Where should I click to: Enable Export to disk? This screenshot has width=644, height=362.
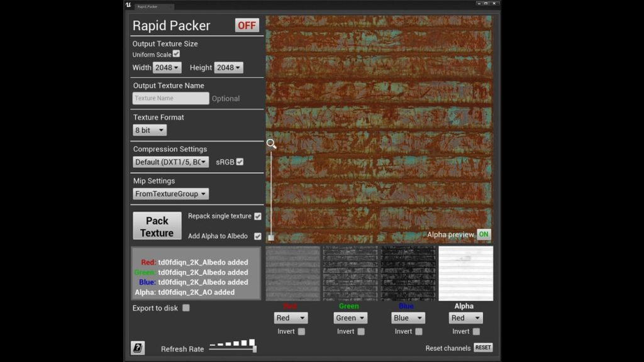pos(186,309)
